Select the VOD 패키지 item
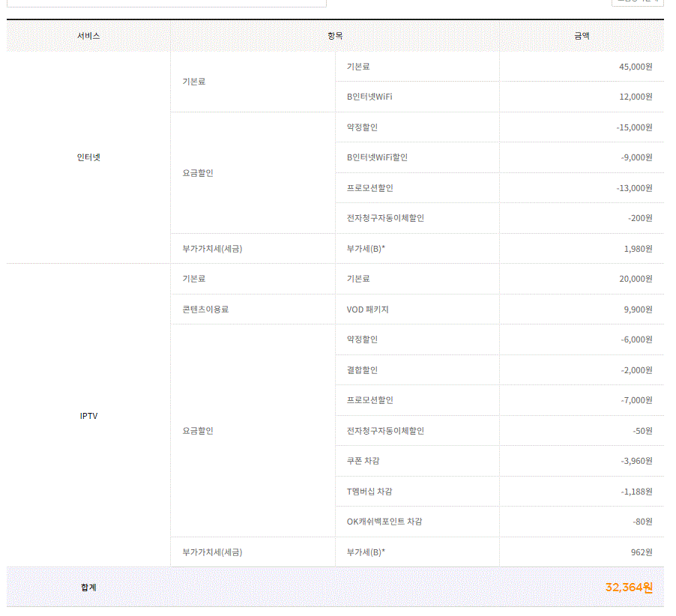676x616 pixels. click(x=367, y=309)
